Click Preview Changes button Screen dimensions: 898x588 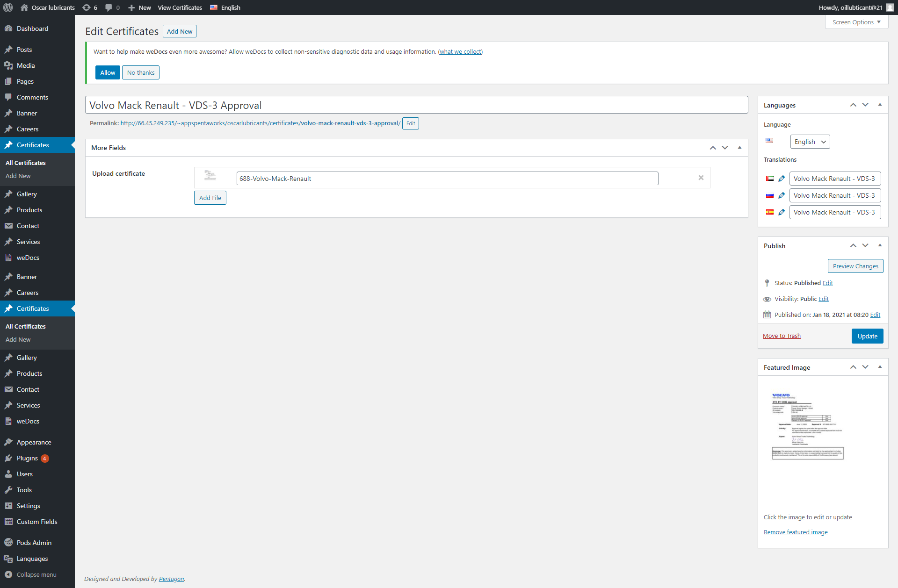pyautogui.click(x=855, y=266)
